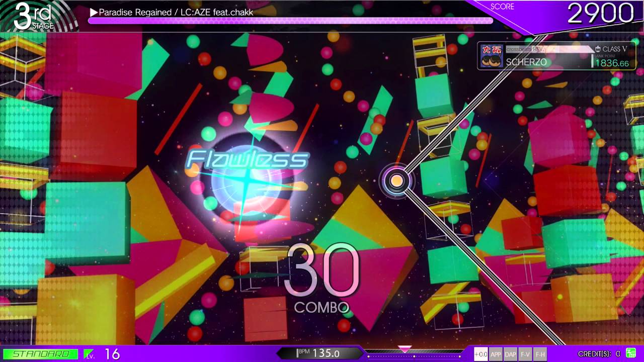Toggle the F-V option indicator
644x362 pixels.
pos(525,354)
